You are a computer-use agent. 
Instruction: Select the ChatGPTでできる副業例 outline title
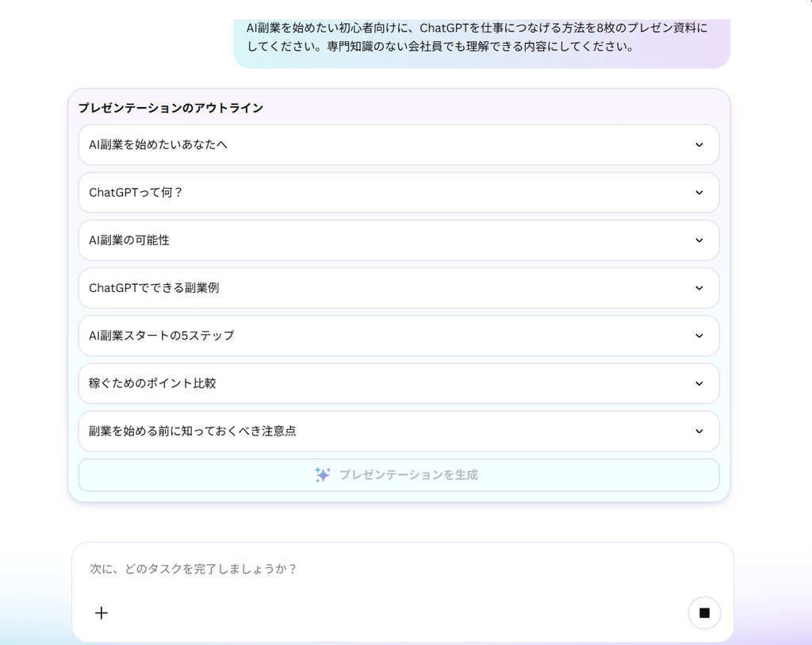[154, 287]
